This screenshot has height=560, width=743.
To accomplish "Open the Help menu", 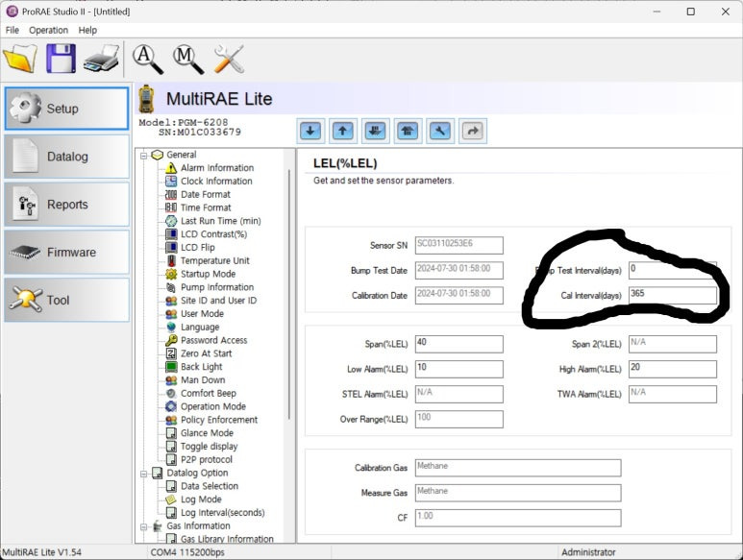I will coord(87,30).
